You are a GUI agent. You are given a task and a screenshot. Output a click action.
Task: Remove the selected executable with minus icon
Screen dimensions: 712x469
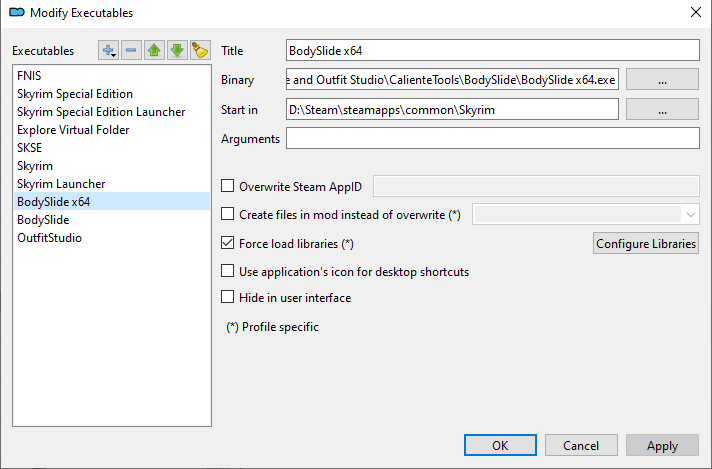pos(131,50)
